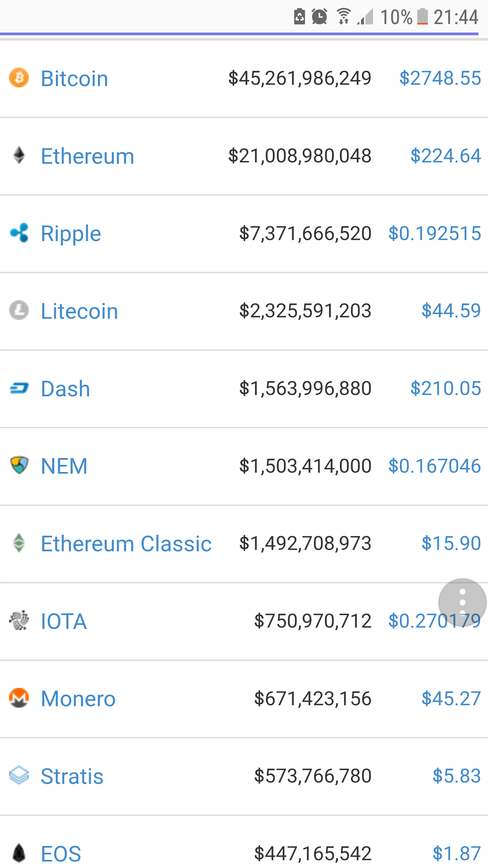Tap the Bitcoin coin logo icon
This screenshot has width=488, height=868.
[x=19, y=78]
